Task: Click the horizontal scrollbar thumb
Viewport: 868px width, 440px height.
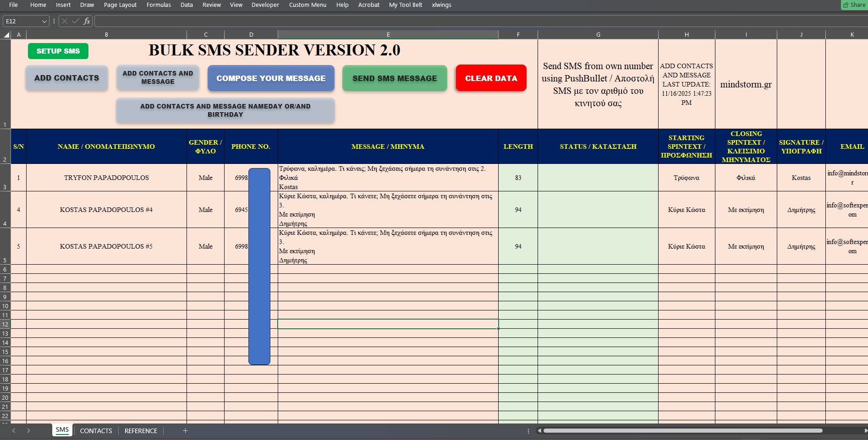Action: (x=682, y=430)
